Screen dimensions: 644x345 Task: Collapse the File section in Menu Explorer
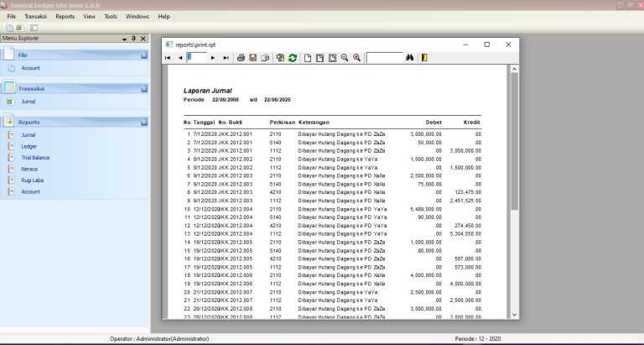click(143, 55)
